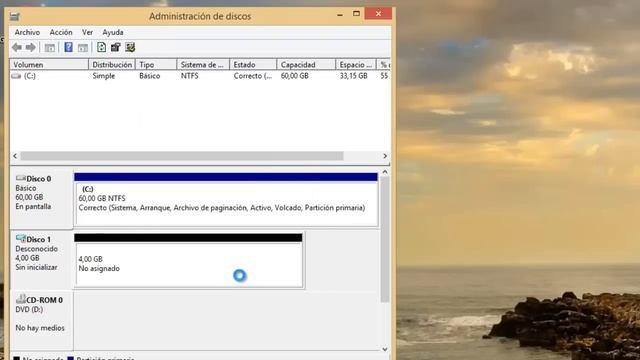Select the drive icon next to (C:) in volume list

[16, 76]
